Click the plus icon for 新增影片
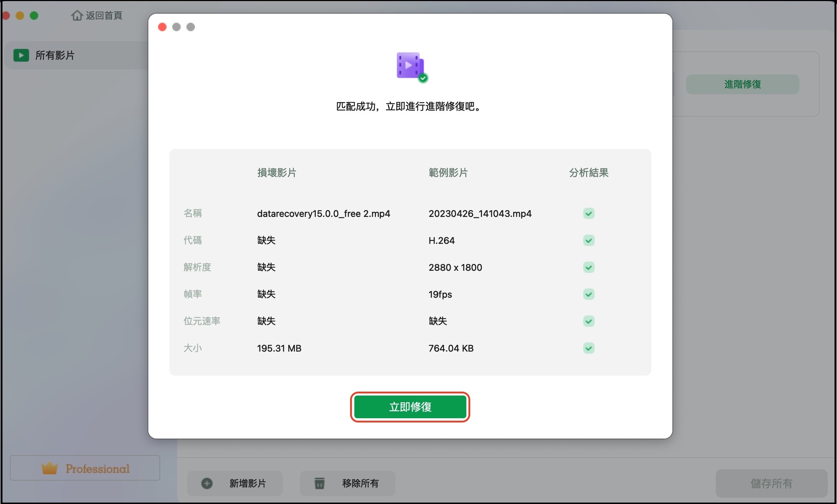This screenshot has width=837, height=504. click(207, 483)
